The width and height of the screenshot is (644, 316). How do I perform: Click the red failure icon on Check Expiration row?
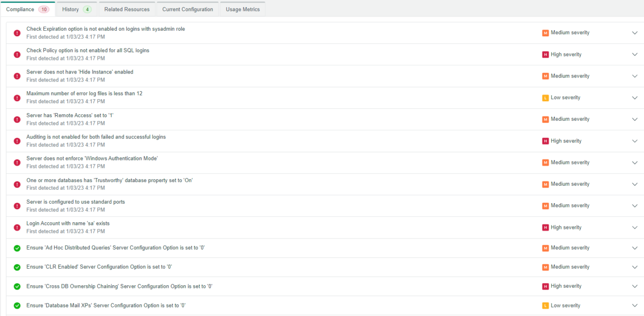[17, 33]
